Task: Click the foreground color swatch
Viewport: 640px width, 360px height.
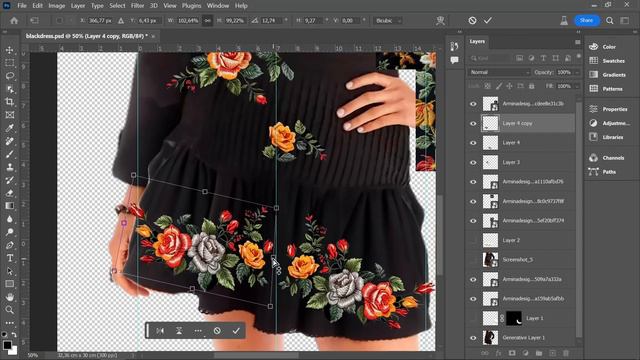Action: click(7, 345)
